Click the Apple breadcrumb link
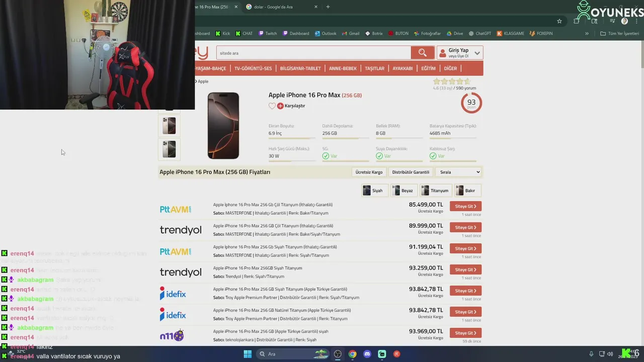Viewport: 644px width, 362px height. point(203,81)
